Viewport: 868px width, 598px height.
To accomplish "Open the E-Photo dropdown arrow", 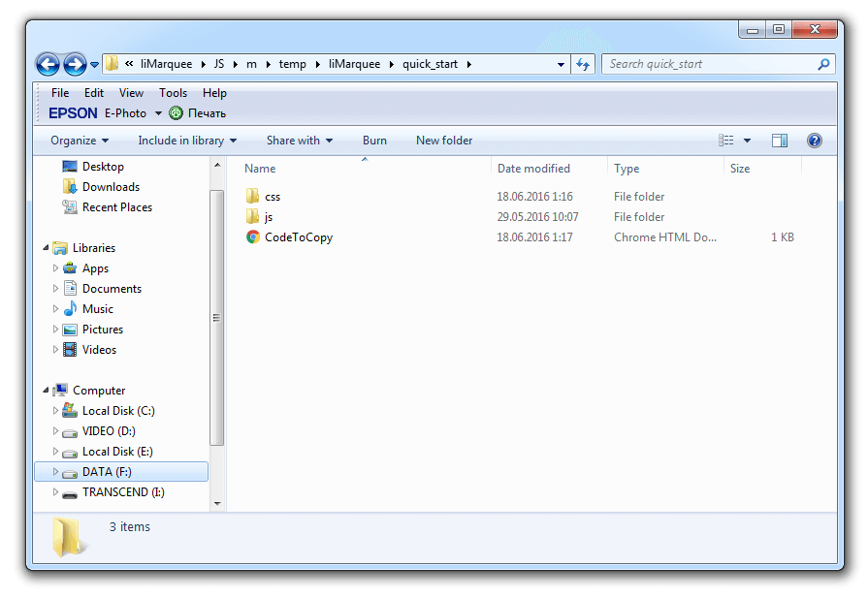I will [x=158, y=113].
